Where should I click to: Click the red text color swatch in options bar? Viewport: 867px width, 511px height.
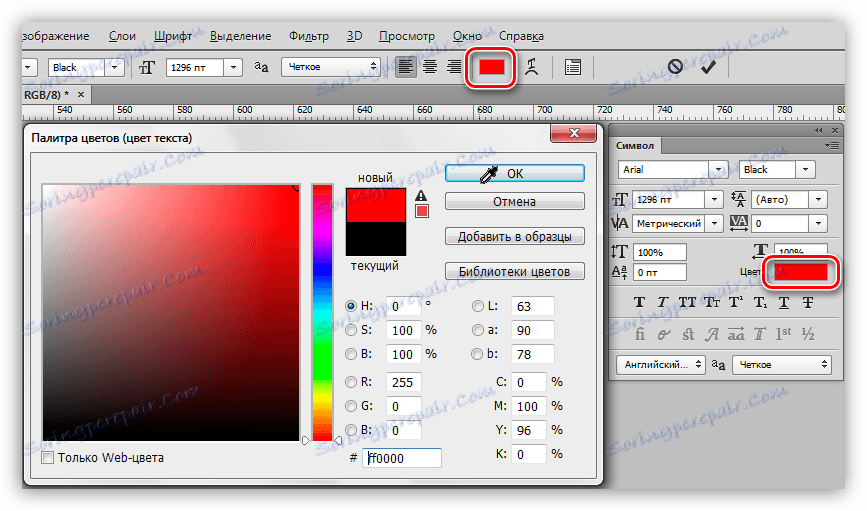coord(492,67)
